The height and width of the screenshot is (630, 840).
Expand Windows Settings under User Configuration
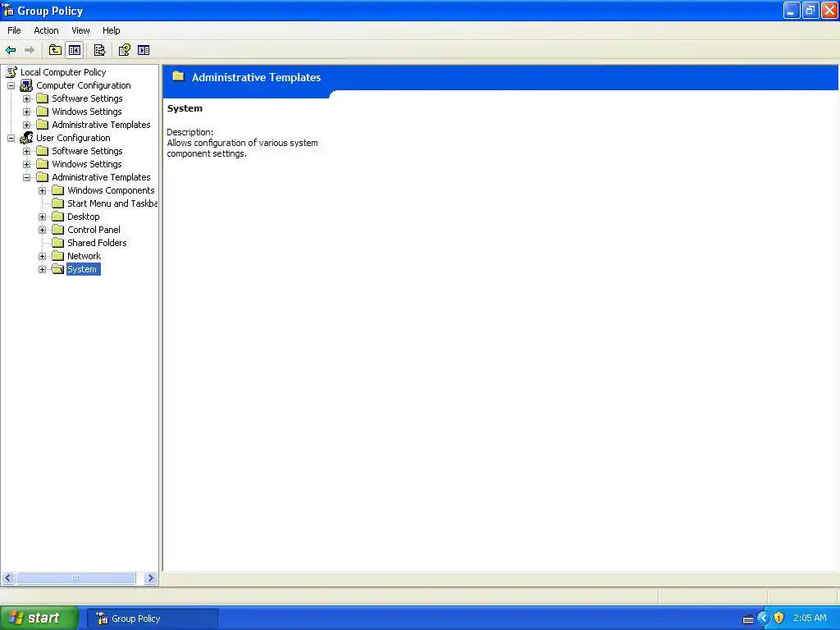point(26,164)
